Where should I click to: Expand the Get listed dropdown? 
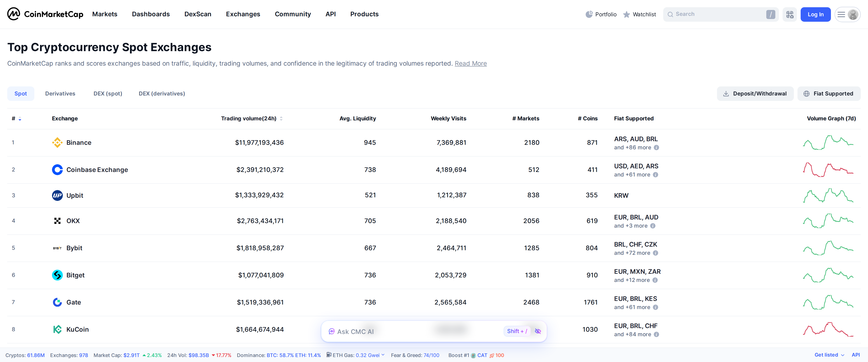pyautogui.click(x=829, y=355)
